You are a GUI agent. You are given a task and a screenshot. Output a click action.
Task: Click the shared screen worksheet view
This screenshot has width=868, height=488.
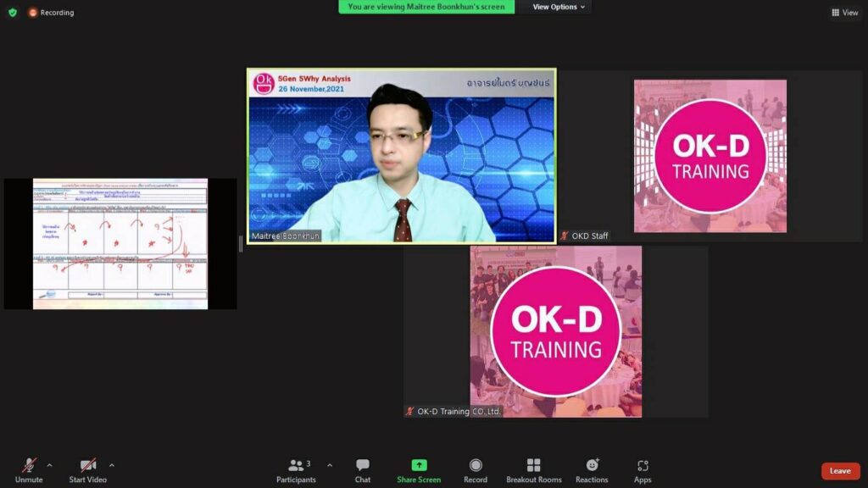tap(120, 243)
